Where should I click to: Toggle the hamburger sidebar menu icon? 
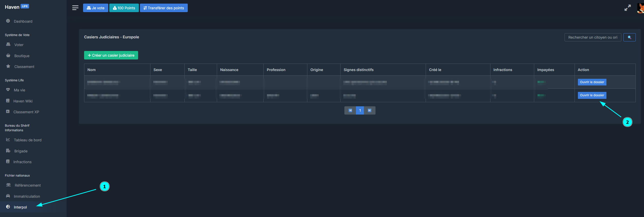point(75,8)
